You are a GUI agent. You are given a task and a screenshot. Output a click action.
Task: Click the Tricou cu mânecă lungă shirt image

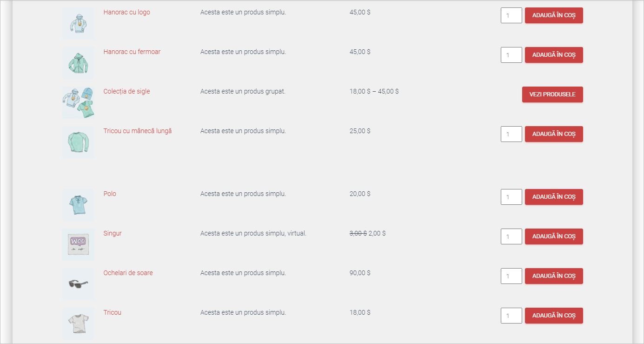tap(78, 142)
